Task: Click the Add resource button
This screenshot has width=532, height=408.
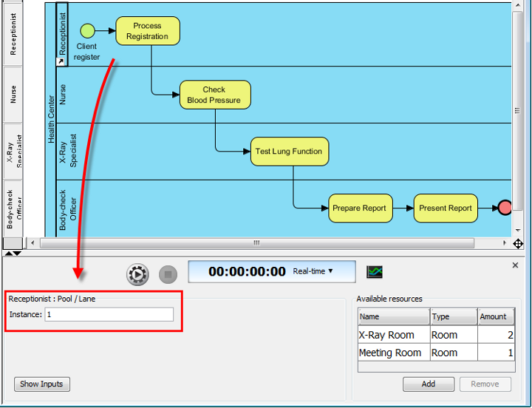Action: pyautogui.click(x=428, y=384)
